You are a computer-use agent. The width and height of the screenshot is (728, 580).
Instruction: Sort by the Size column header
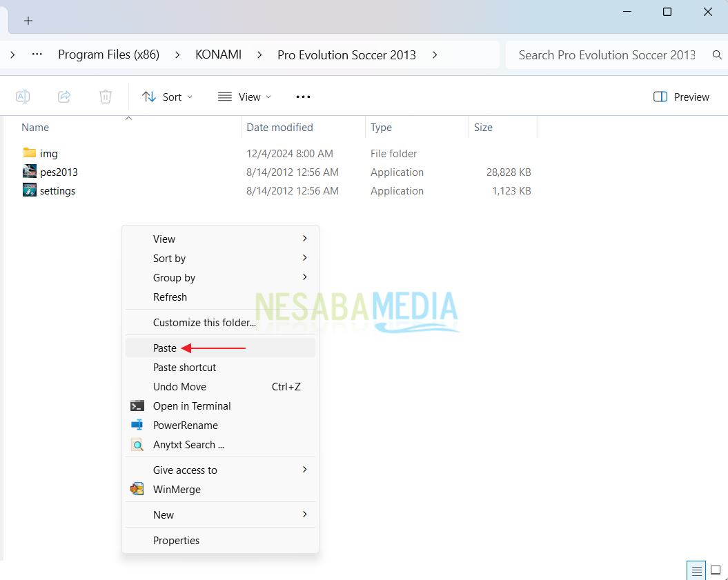click(x=483, y=127)
